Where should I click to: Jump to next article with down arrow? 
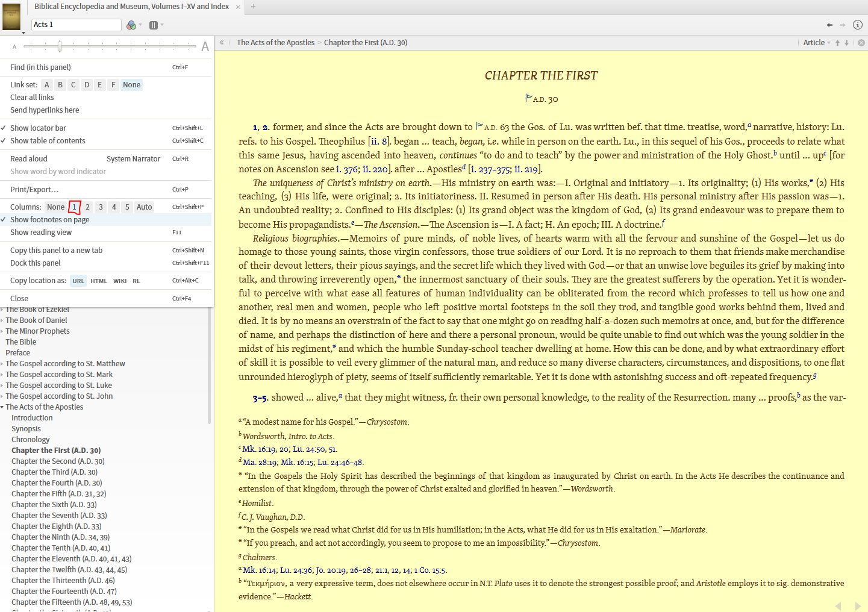coord(846,43)
